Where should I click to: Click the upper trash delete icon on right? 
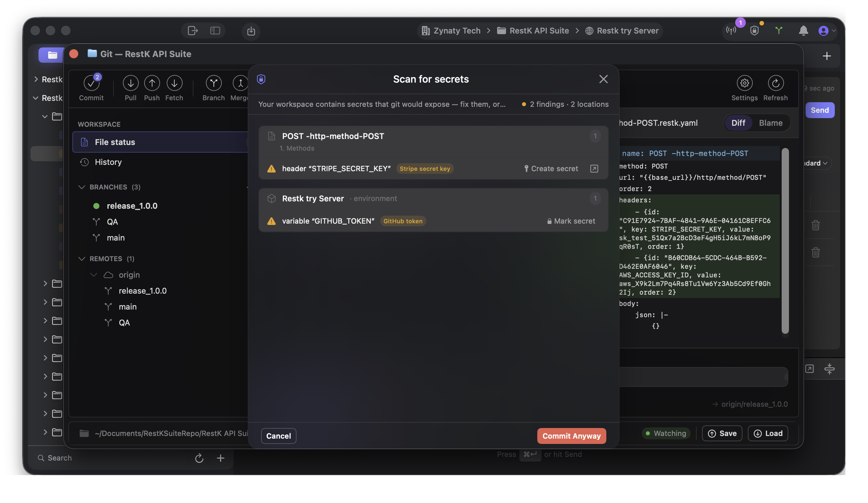(x=815, y=225)
